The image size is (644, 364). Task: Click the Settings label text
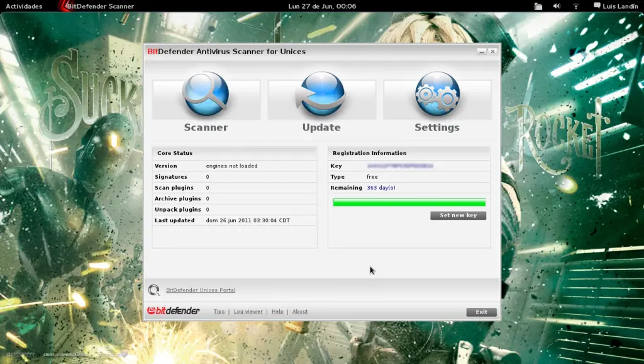[x=437, y=127]
